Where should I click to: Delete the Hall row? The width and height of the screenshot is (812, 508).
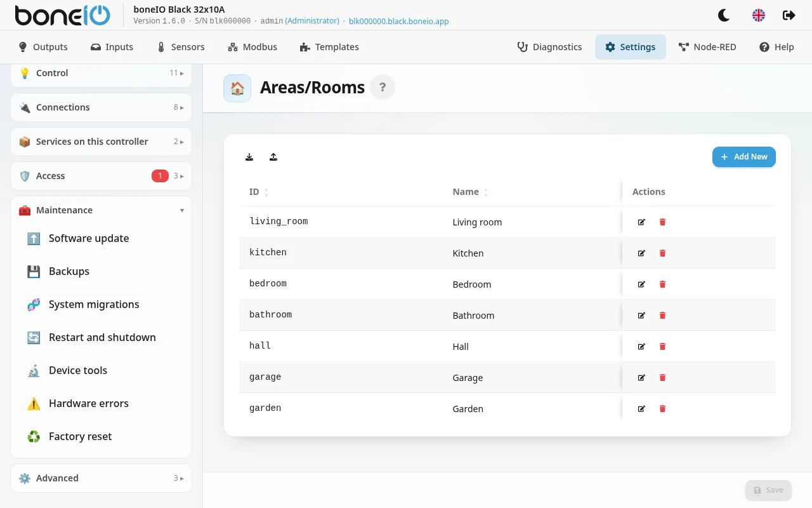click(x=662, y=346)
